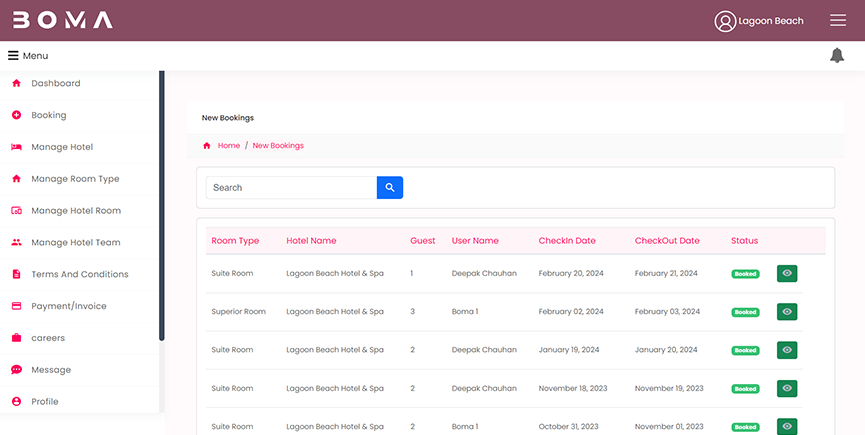This screenshot has width=865, height=435.
Task: Click the notification bell icon
Action: coord(837,55)
